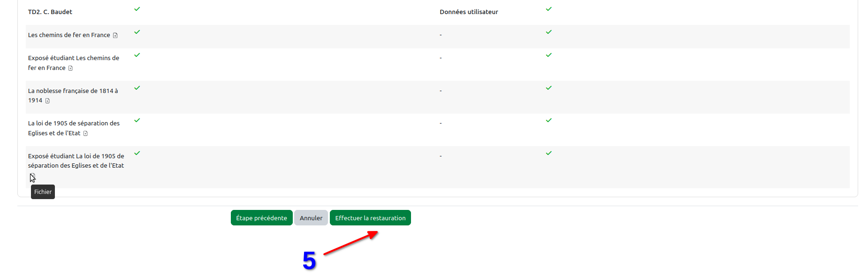This screenshot has height=278, width=868.
Task: Cancel the restore with Annuler
Action: (x=311, y=218)
